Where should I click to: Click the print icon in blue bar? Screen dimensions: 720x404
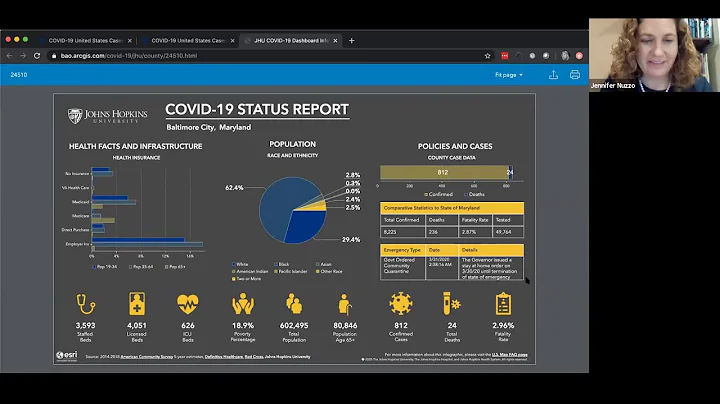574,75
